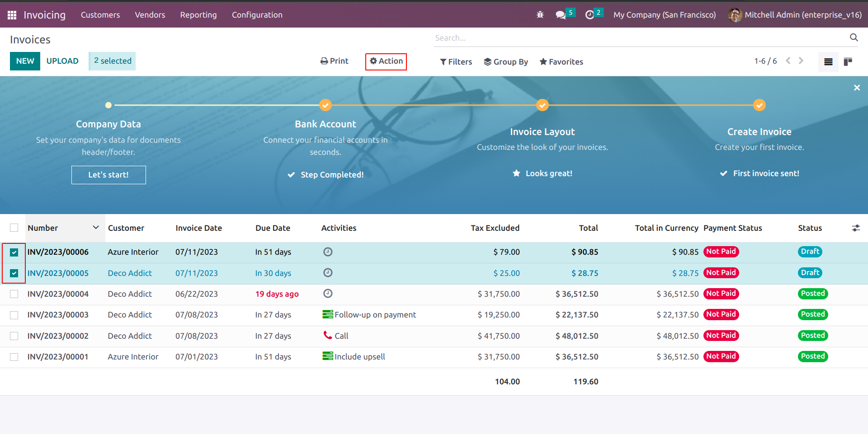The image size is (868, 434).
Task: Open the debug bug icon
Action: [x=540, y=15]
